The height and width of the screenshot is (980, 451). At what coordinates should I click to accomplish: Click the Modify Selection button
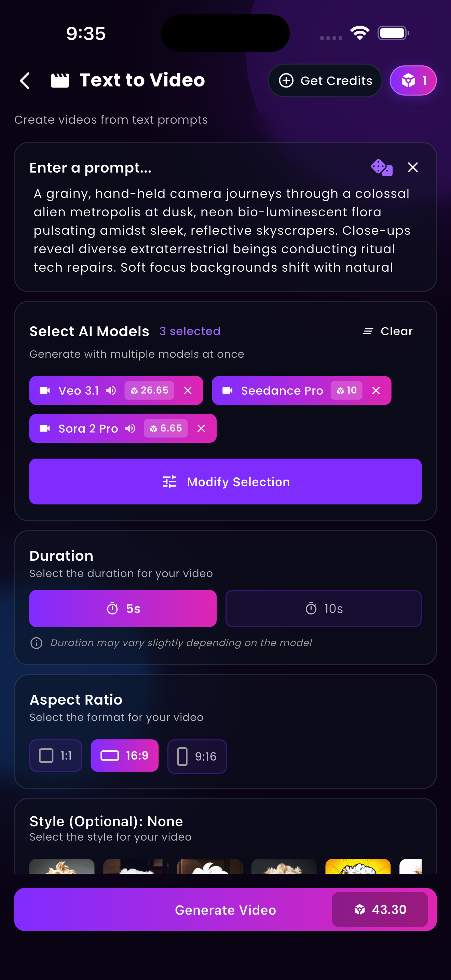pyautogui.click(x=225, y=482)
